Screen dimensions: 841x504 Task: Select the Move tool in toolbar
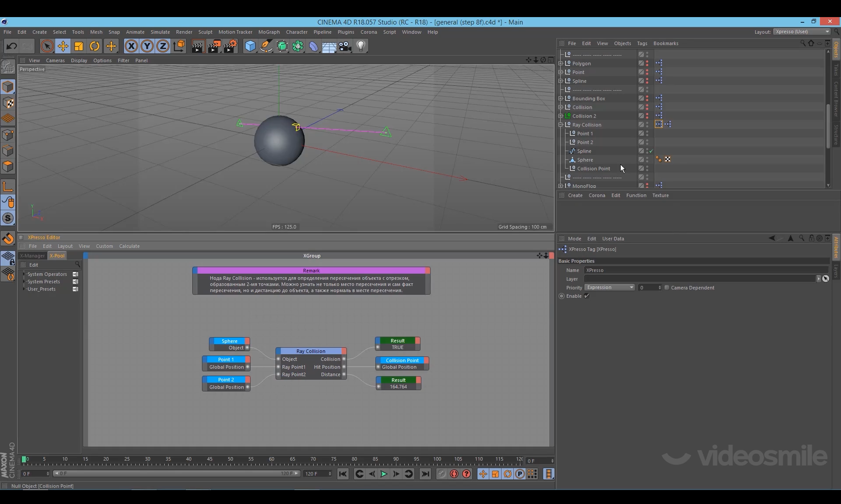[x=63, y=46]
